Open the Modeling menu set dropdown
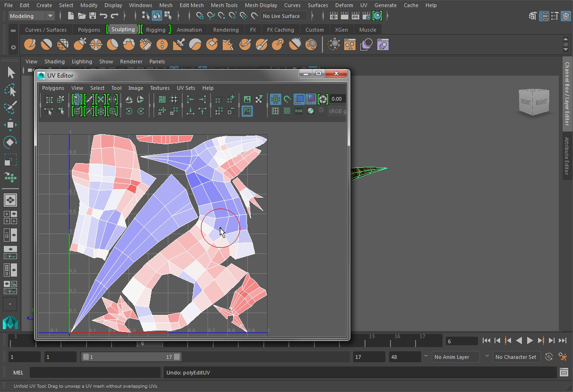 [x=32, y=16]
